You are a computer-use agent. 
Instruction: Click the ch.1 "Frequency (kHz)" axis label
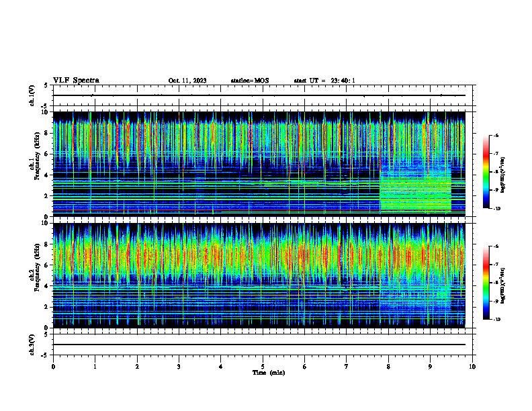coord(36,154)
